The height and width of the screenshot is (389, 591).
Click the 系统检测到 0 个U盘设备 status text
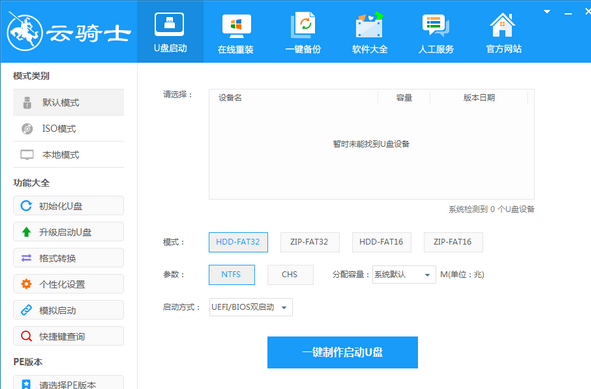[491, 209]
